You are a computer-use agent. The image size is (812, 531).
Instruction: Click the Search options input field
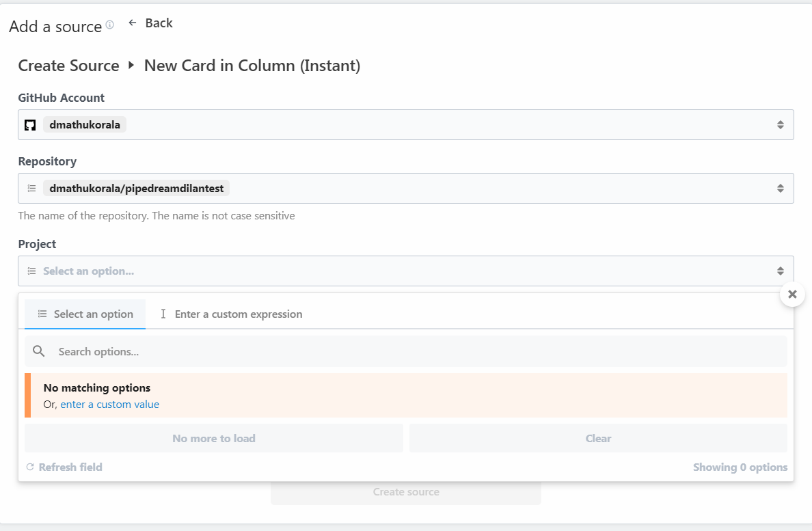(x=406, y=352)
